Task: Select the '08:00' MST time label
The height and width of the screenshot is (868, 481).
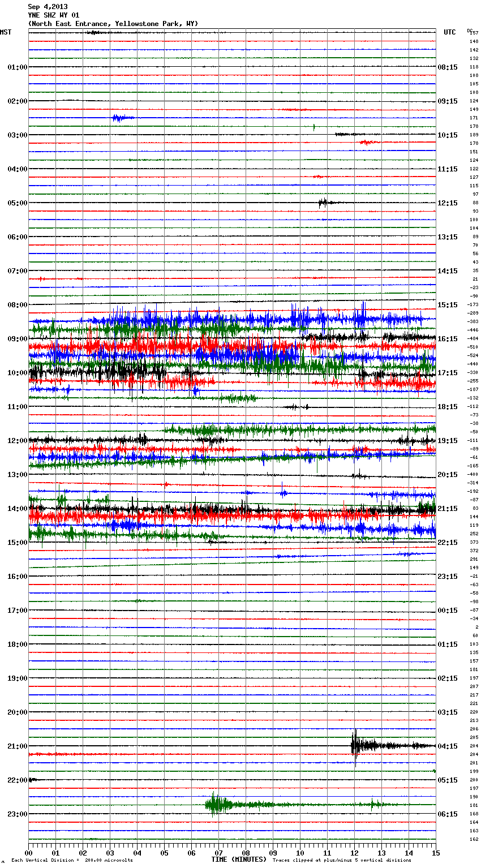Action: 18,305
